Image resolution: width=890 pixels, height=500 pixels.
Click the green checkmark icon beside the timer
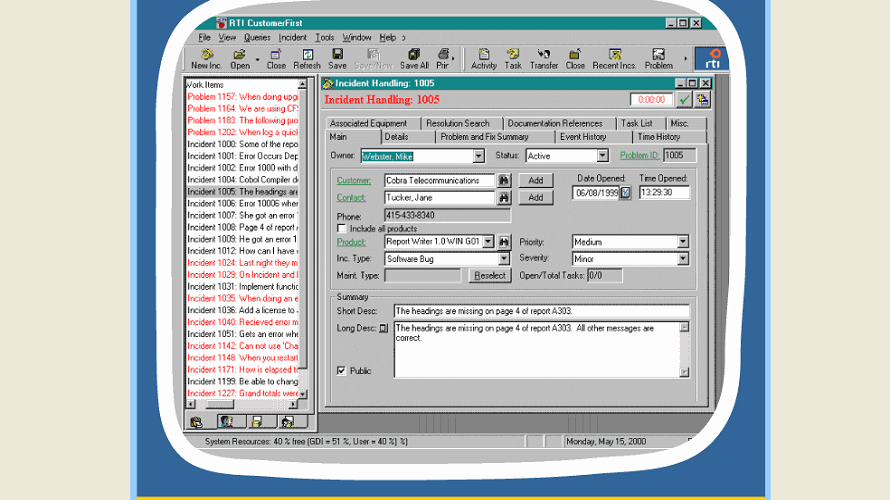[x=684, y=100]
